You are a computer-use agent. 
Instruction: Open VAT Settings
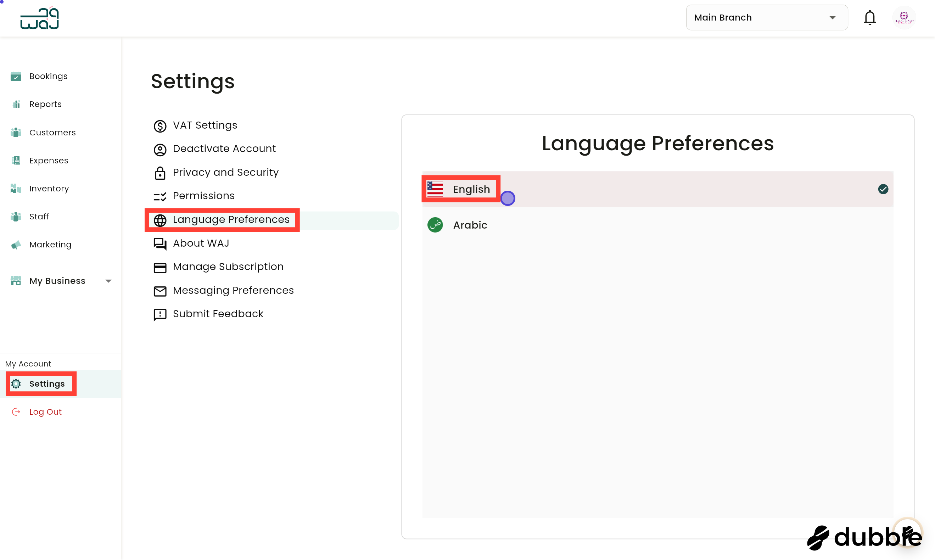pyautogui.click(x=205, y=125)
